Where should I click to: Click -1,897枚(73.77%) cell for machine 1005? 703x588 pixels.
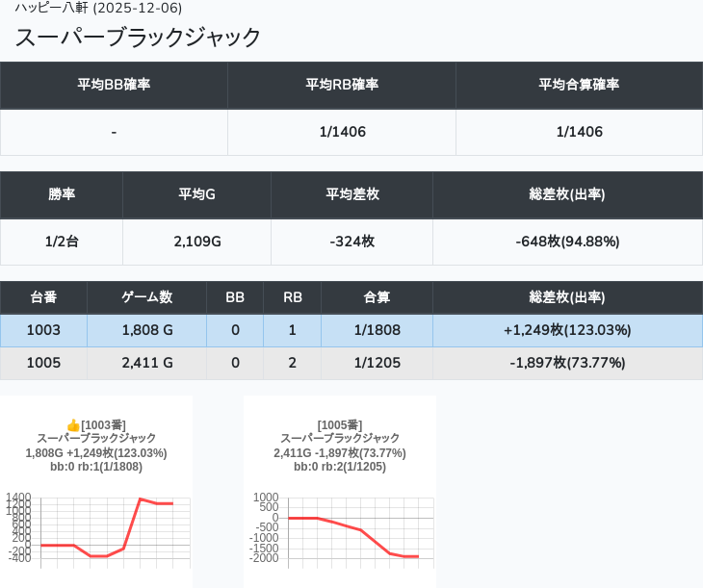(567, 363)
